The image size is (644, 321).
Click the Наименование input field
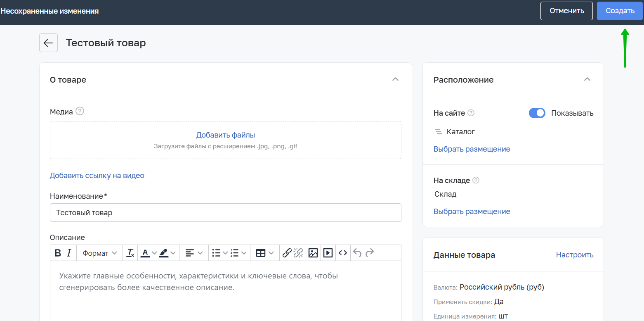(225, 212)
